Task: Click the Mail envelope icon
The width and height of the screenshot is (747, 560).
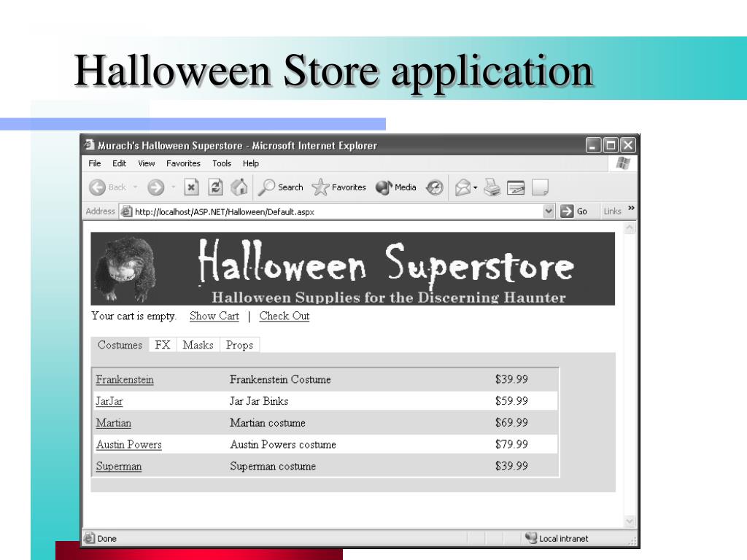Action: [462, 187]
